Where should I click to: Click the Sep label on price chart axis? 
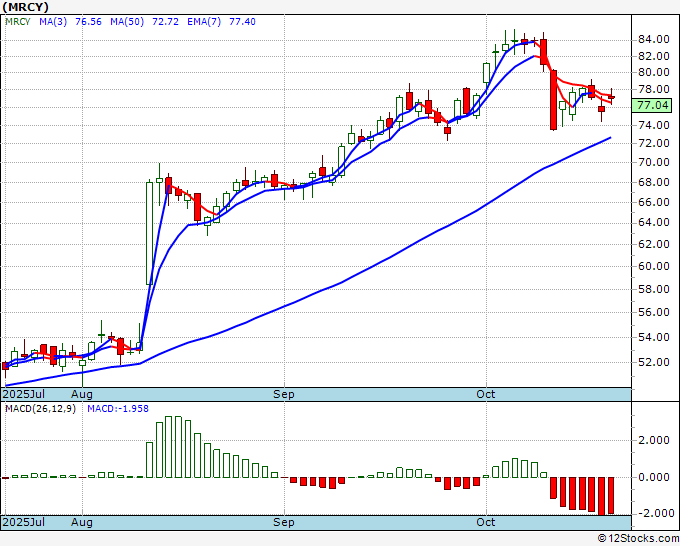coord(284,394)
